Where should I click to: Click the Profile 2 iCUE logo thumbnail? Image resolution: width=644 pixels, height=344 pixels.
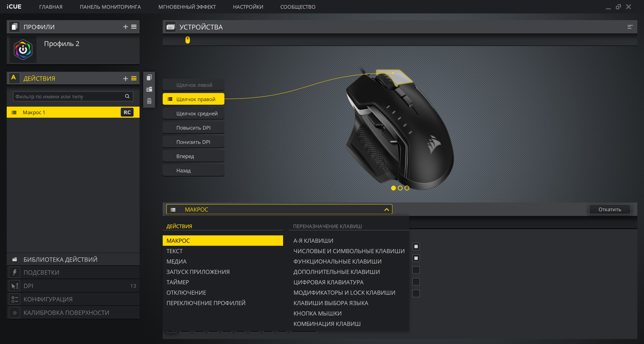[x=23, y=50]
